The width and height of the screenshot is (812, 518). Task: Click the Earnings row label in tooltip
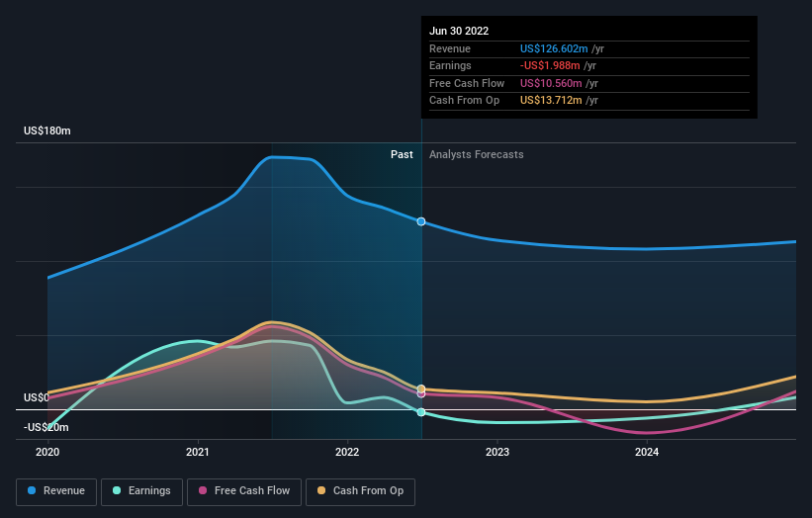pos(450,65)
